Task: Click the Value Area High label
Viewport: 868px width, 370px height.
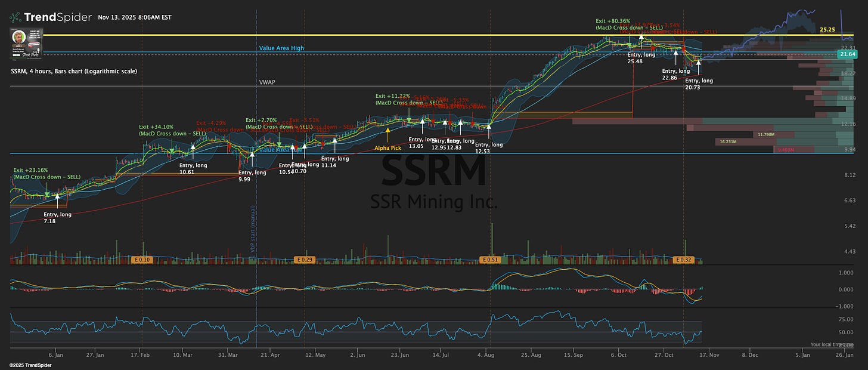Action: pyautogui.click(x=281, y=48)
